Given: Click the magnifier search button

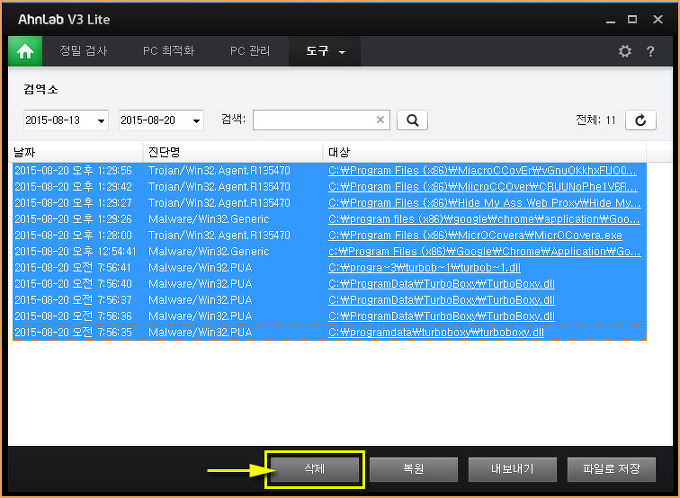Looking at the screenshot, I should coord(412,120).
